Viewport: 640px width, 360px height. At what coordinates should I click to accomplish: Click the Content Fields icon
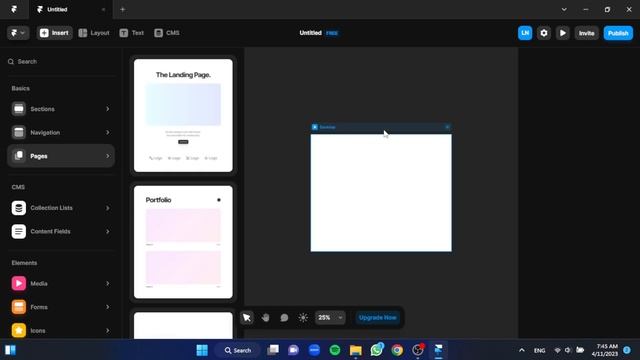click(19, 231)
